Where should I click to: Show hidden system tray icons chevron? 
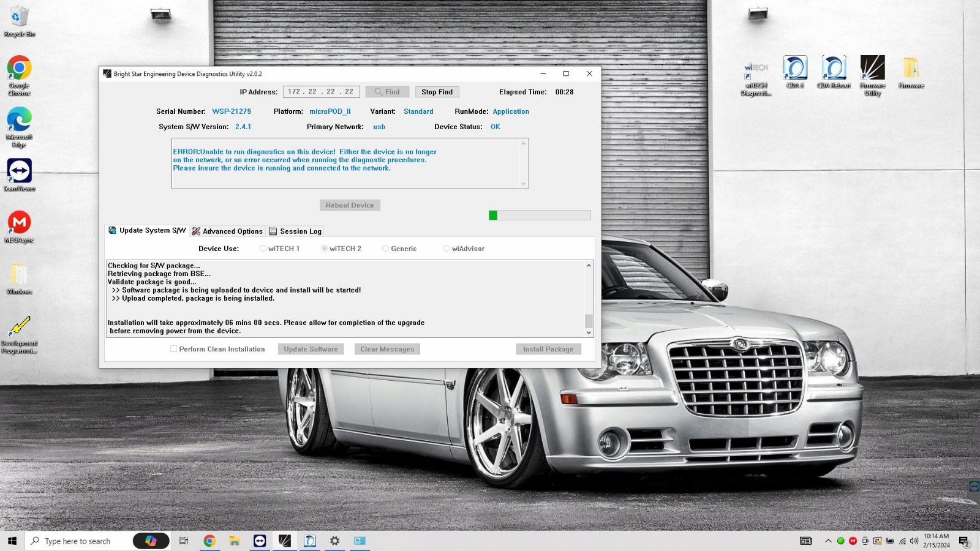(828, 541)
